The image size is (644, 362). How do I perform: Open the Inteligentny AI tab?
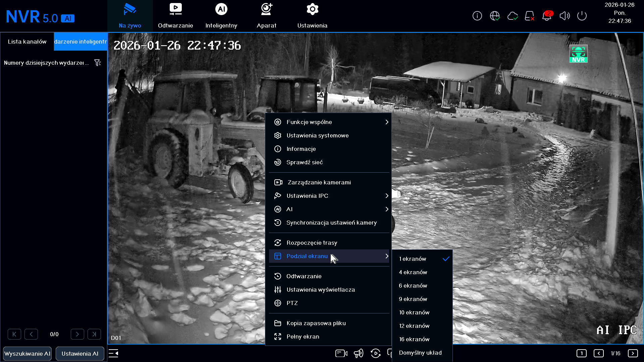pyautogui.click(x=221, y=16)
